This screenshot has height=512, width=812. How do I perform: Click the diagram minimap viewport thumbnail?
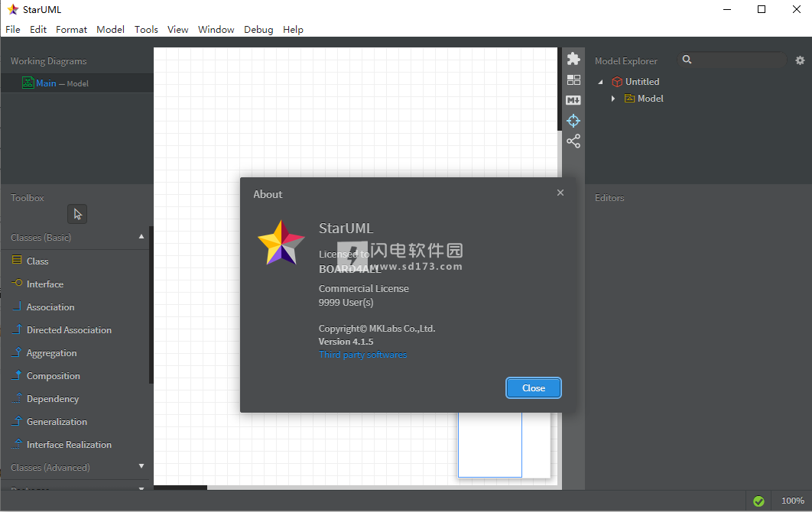(x=490, y=445)
